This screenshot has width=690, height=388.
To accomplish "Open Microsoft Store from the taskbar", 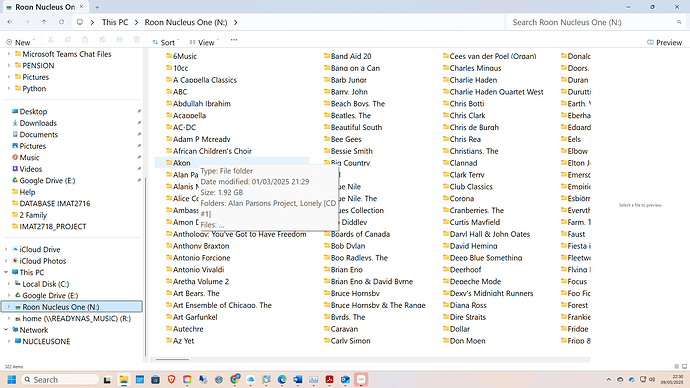I will [x=155, y=380].
